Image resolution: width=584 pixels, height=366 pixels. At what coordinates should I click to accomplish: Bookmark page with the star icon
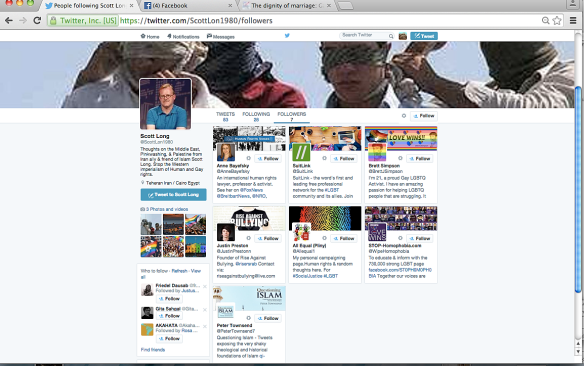(557, 20)
